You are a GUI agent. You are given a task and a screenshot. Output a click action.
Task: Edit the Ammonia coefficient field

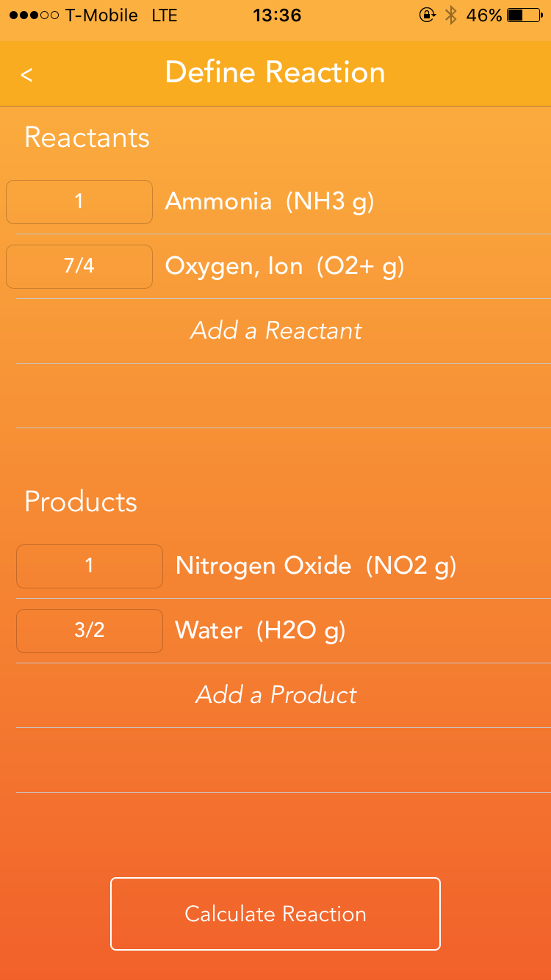79,201
